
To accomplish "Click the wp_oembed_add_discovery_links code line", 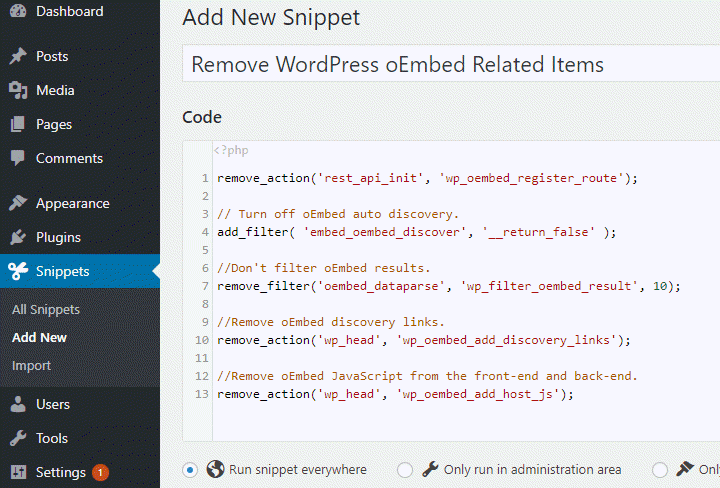I will [x=424, y=340].
